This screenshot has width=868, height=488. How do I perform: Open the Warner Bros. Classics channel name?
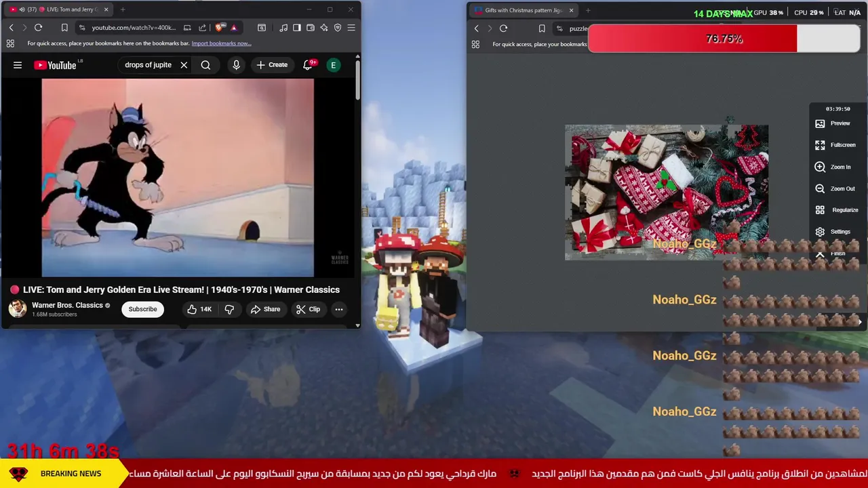(x=67, y=305)
